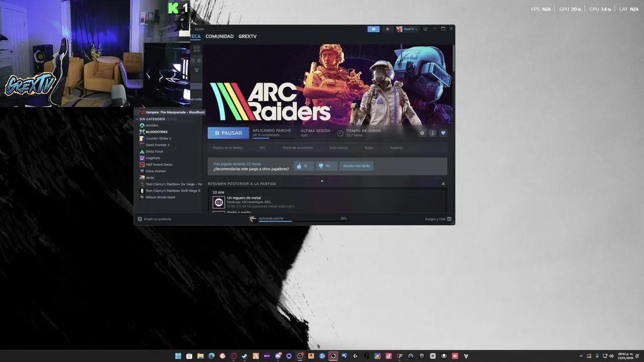
Task: Open the Discusiones tab
Action: 339,148
